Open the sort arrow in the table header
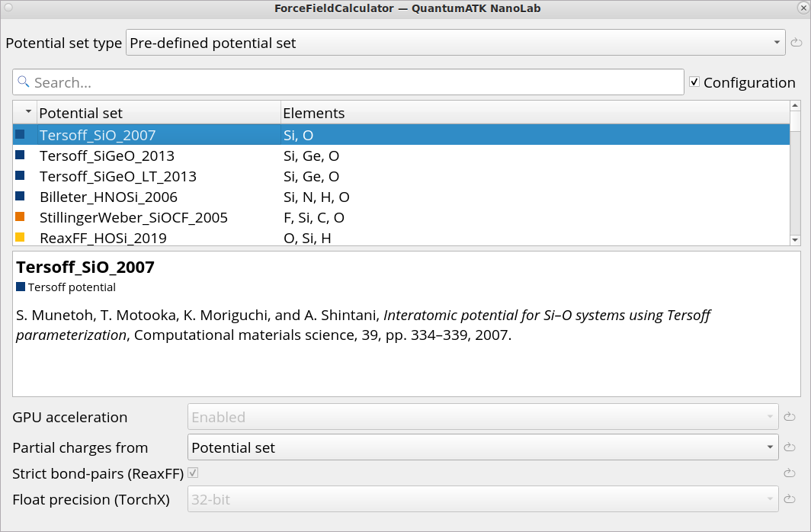This screenshot has width=811, height=532. tap(28, 112)
